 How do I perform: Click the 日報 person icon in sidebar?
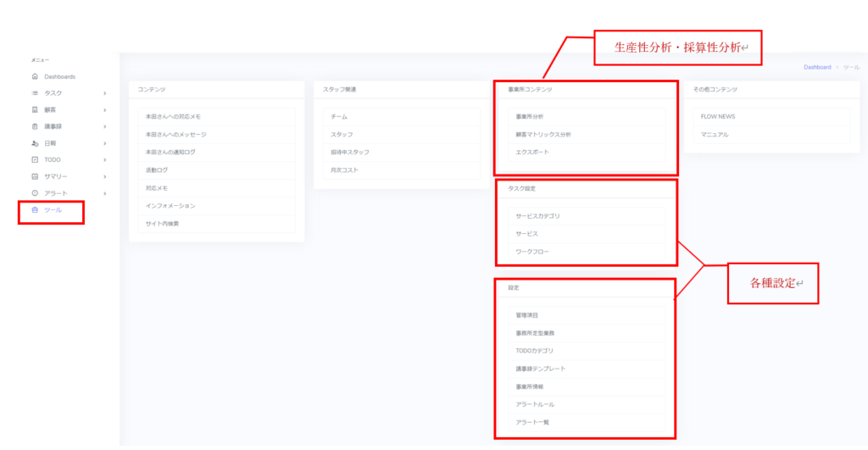pyautogui.click(x=34, y=143)
